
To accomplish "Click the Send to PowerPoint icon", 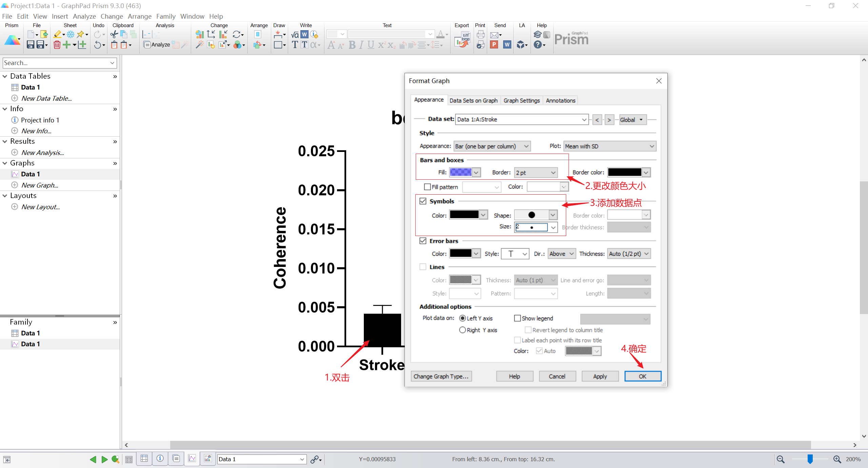I will click(494, 45).
